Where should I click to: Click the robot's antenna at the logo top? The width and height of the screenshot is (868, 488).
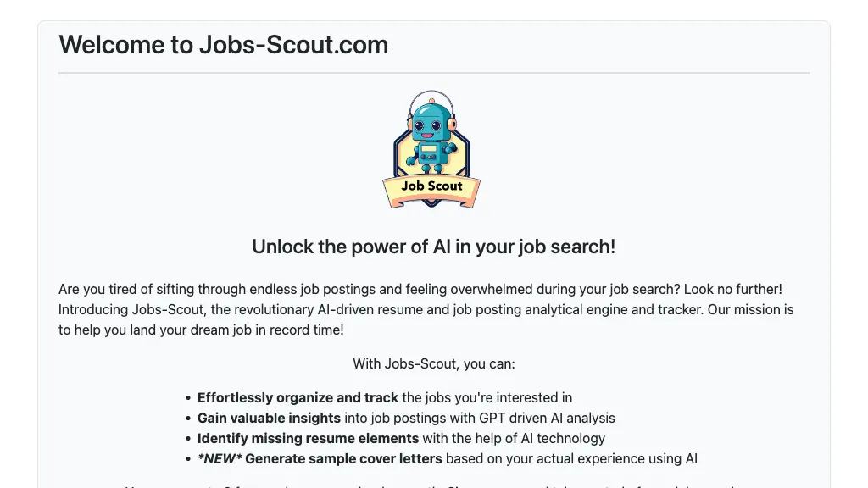click(431, 95)
